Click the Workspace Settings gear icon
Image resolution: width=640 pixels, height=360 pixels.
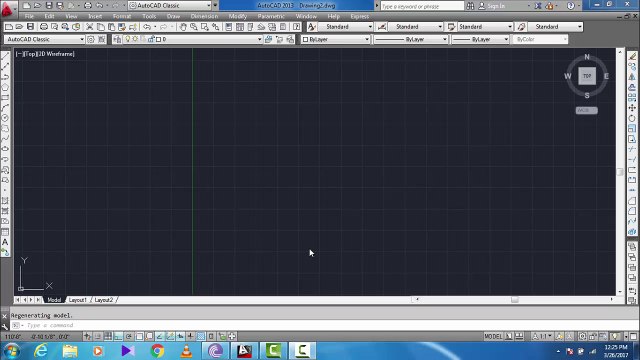click(x=91, y=39)
